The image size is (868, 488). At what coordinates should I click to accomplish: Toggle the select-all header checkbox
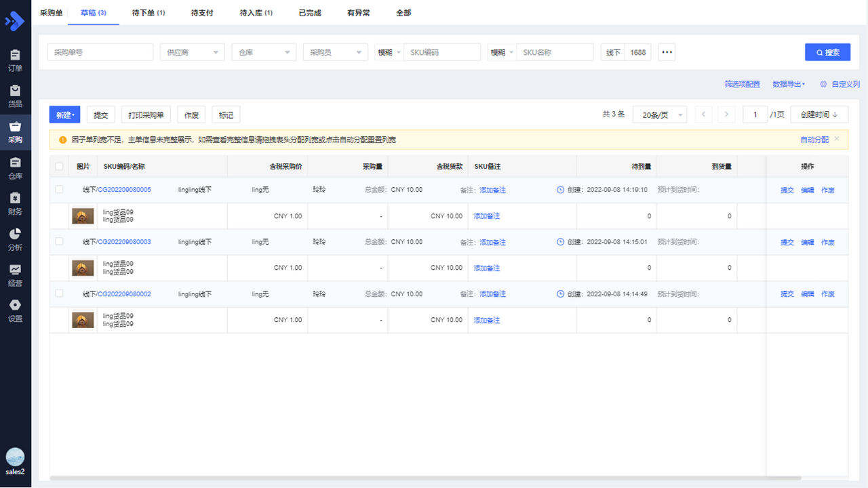(x=59, y=166)
